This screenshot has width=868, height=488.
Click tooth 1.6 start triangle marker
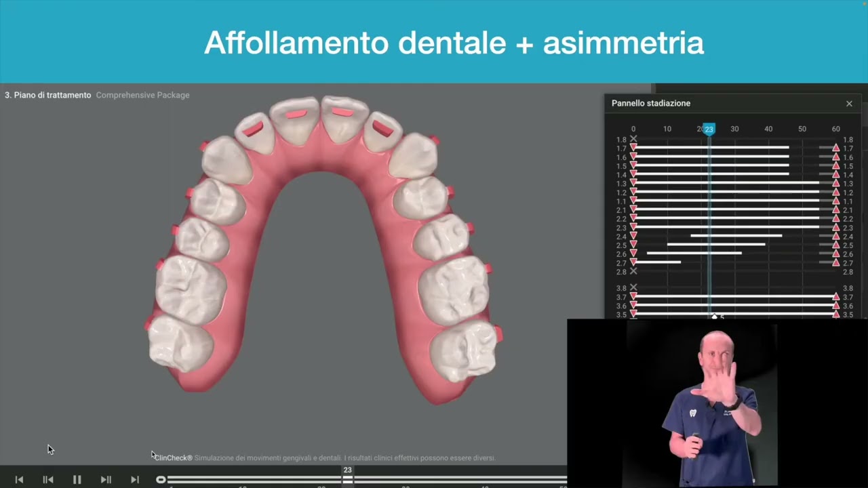pos(633,156)
